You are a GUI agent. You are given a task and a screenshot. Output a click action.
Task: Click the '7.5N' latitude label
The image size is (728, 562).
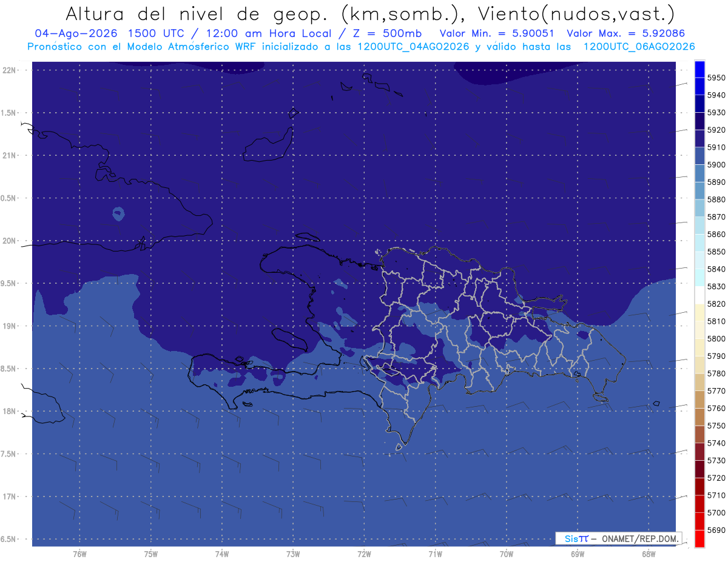(9, 454)
